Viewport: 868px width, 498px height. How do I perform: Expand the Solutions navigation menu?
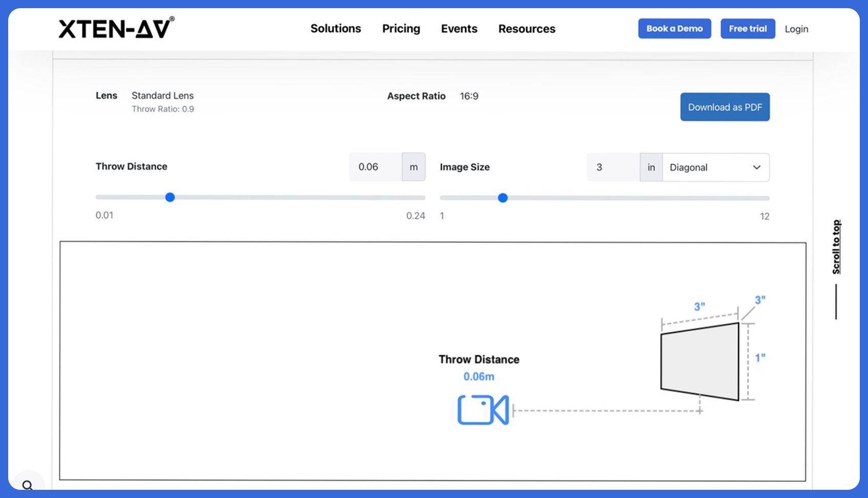335,29
